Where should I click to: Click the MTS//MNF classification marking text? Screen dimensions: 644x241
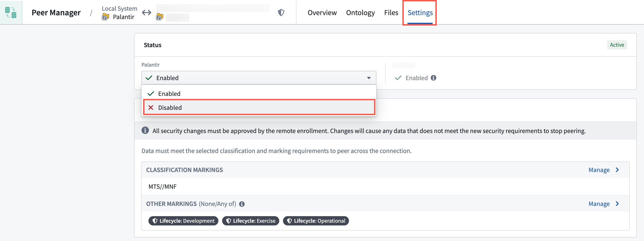162,187
